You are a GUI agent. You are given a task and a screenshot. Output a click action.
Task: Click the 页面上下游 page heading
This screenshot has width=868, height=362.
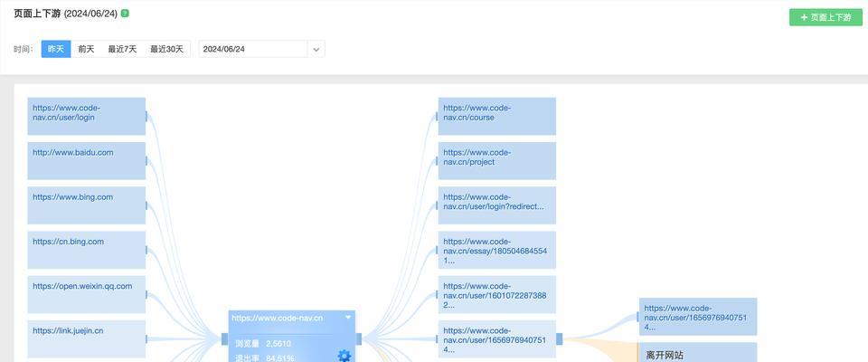[37, 14]
